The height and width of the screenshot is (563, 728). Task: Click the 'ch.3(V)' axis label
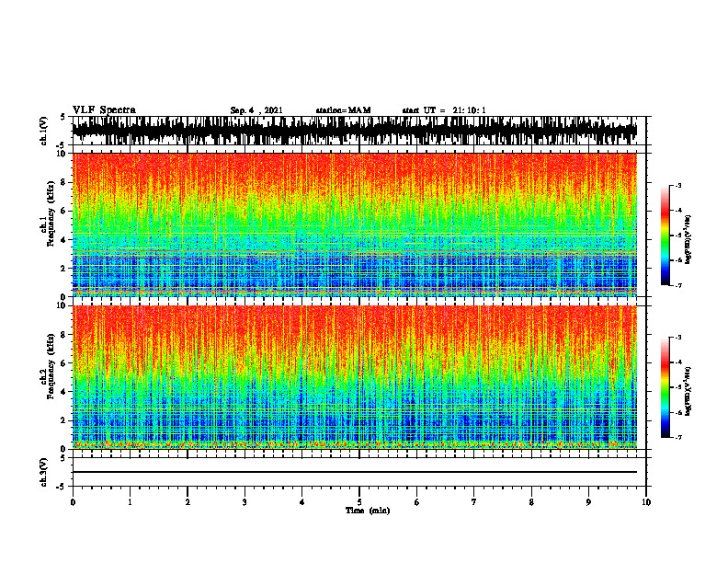(x=43, y=472)
